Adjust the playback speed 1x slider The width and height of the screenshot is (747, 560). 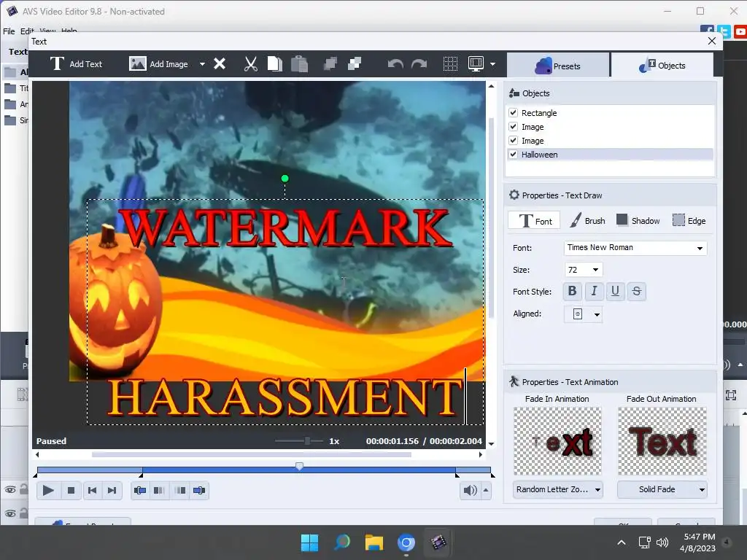coord(307,441)
